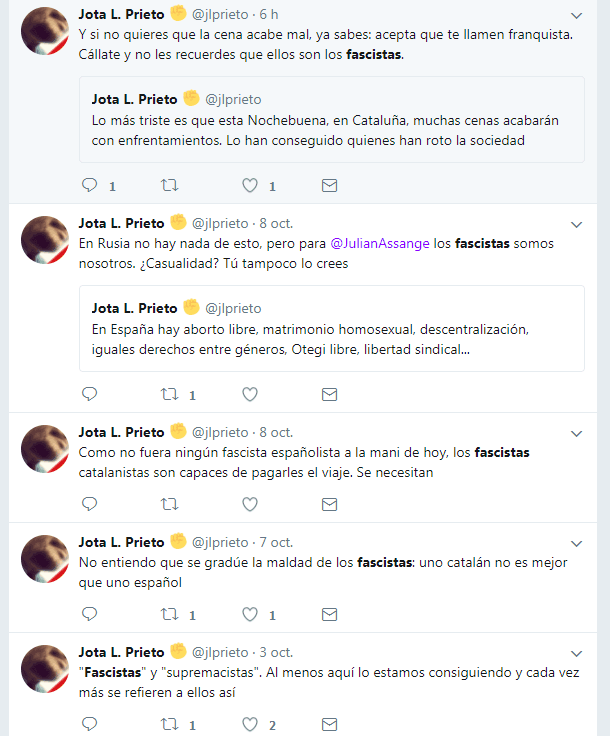Retweet the 7 oct. tweet
610x736 pixels.
pos(170,614)
